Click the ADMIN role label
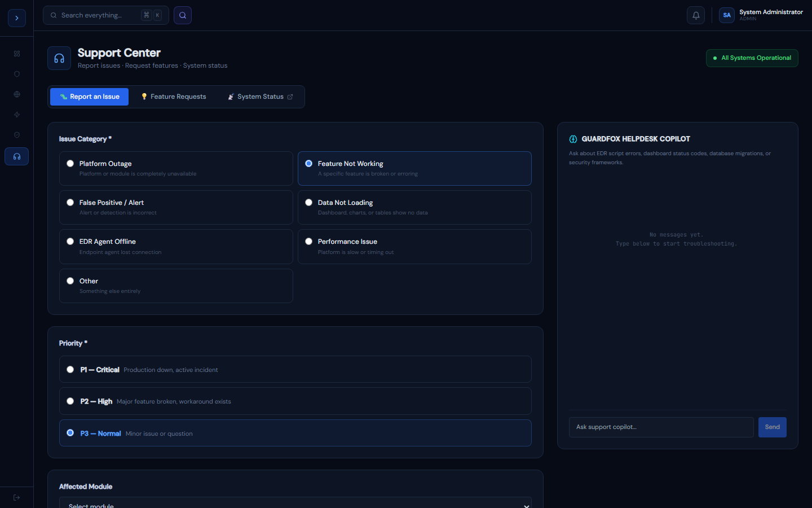 tap(748, 19)
